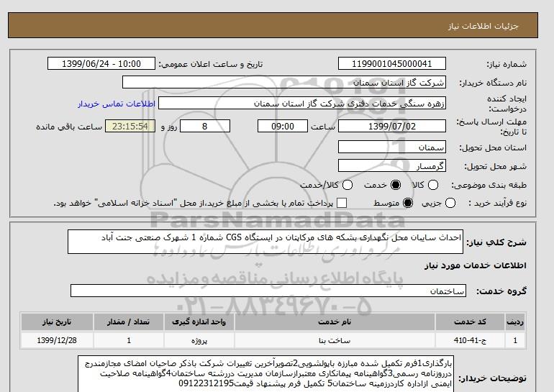
Task: Click the نوع فرآیند خرید label
Action: (x=497, y=203)
